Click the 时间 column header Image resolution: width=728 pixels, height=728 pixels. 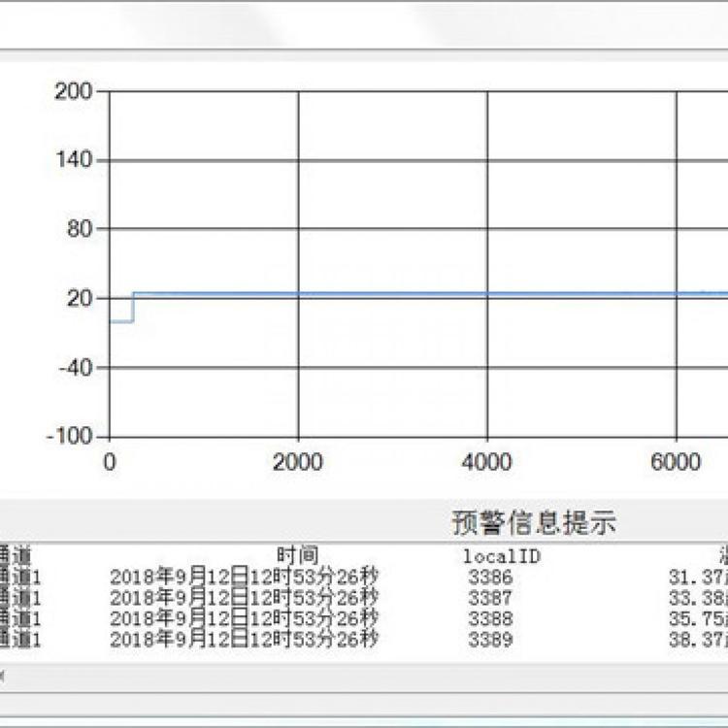[x=297, y=555]
